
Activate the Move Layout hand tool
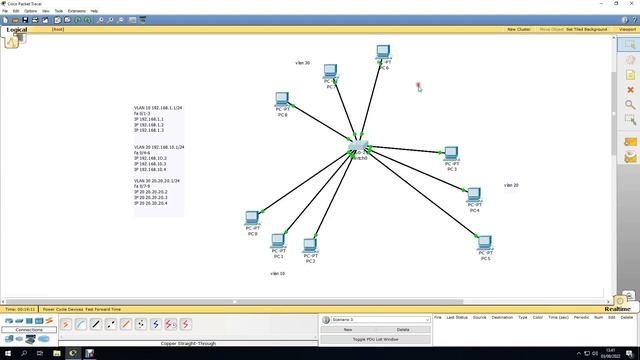630,60
